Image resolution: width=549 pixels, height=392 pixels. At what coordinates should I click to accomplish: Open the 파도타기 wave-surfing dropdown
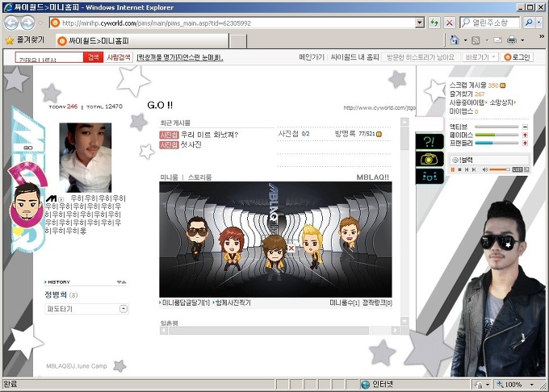86,309
